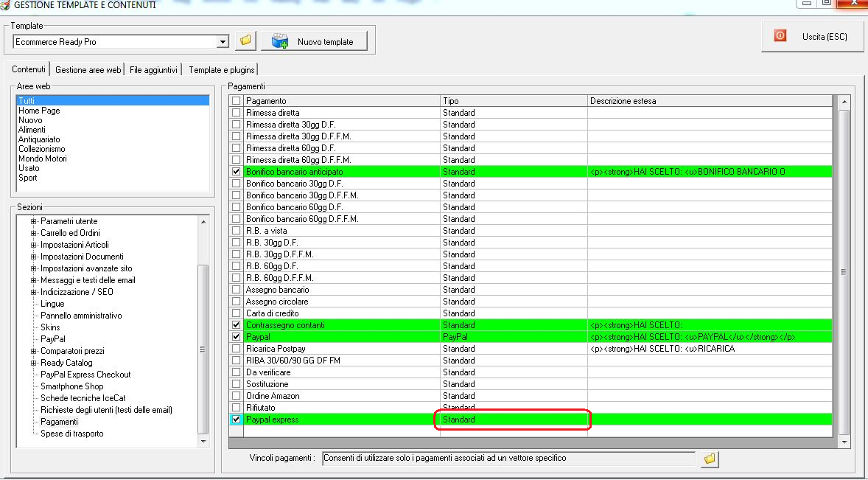Uncheck Paypal express checkbox
The height and width of the screenshot is (480, 868).
pyautogui.click(x=237, y=420)
